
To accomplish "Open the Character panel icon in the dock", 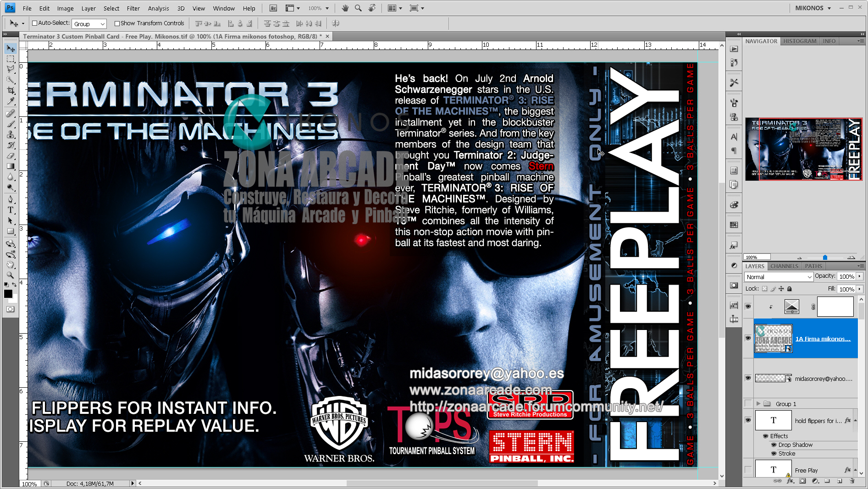I will click(734, 137).
